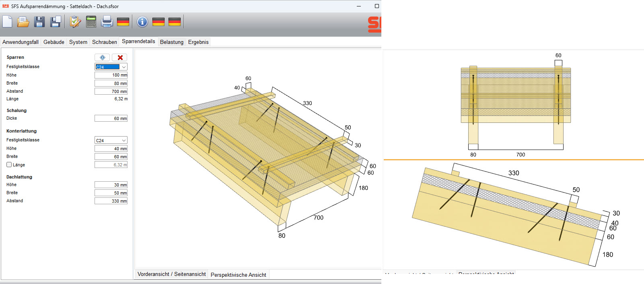Create a new project file
The height and width of the screenshot is (284, 644).
pos(7,22)
